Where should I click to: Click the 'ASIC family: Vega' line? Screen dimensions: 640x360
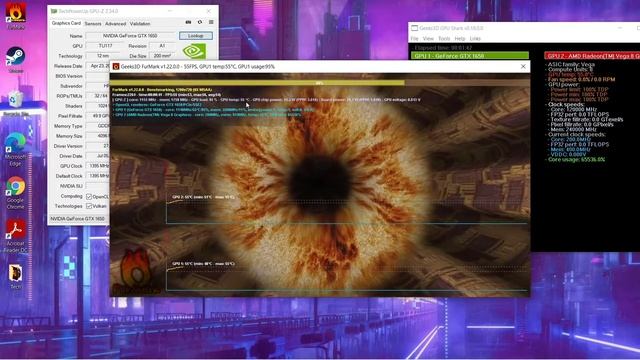tap(571, 64)
